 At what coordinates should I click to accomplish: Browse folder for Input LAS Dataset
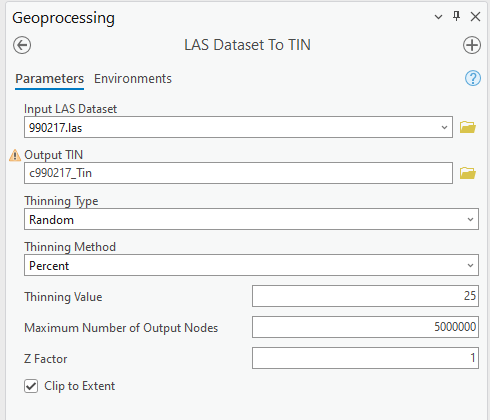468,127
